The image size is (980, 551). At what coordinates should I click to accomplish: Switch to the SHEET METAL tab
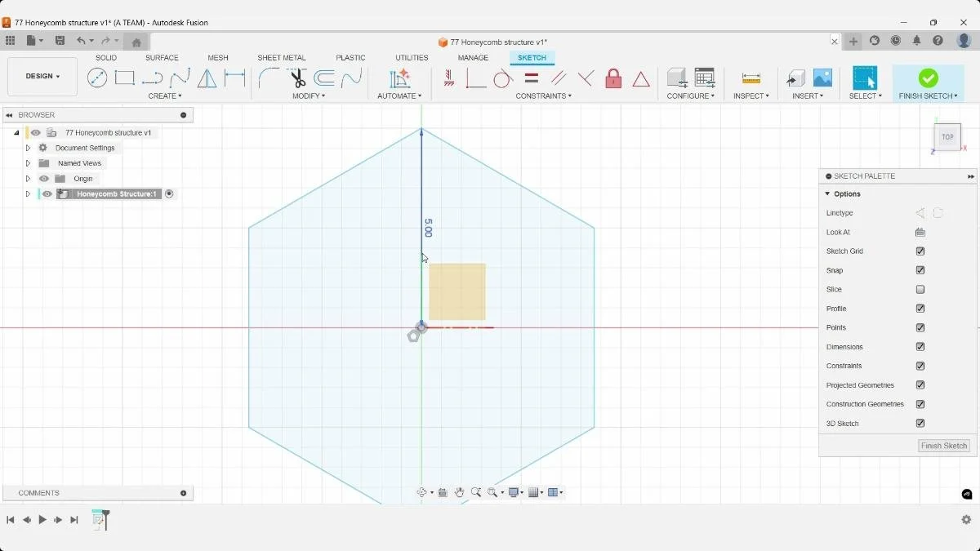[282, 58]
